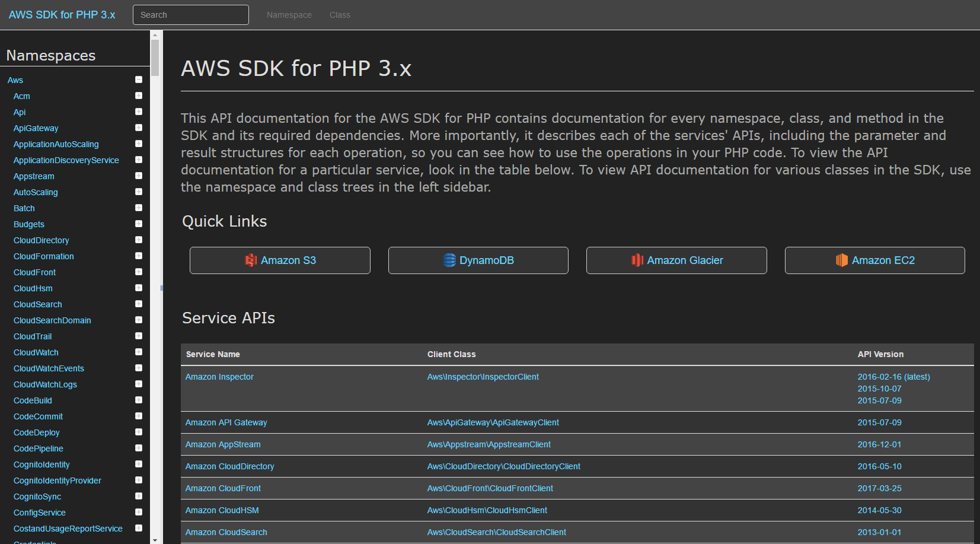Expand the Budgets namespace node

(139, 224)
